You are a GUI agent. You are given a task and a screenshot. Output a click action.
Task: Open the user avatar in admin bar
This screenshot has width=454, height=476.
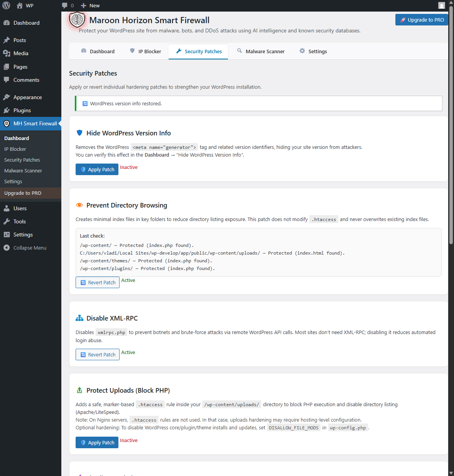[x=442, y=5]
